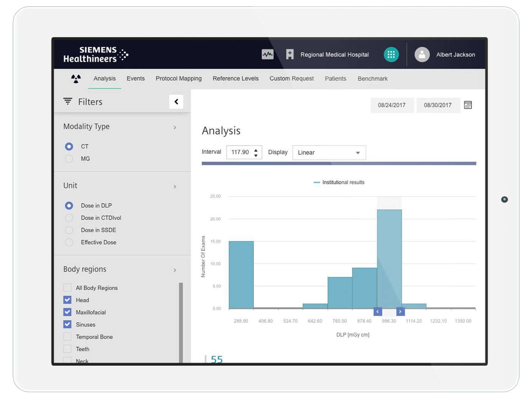Select the MG modality radio button
This screenshot has width=532, height=399.
69,159
